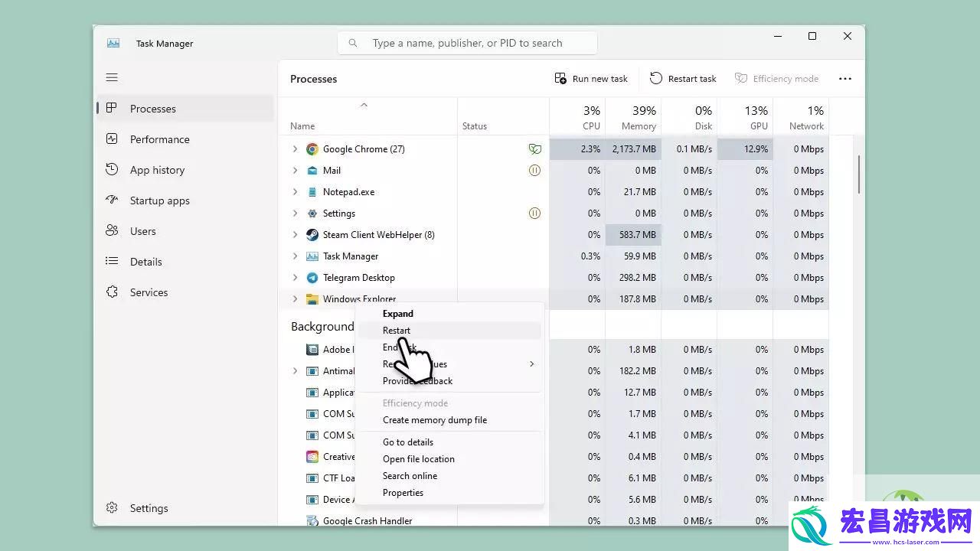The height and width of the screenshot is (551, 980).
Task: Select Open file location menu entry
Action: pyautogui.click(x=449, y=459)
